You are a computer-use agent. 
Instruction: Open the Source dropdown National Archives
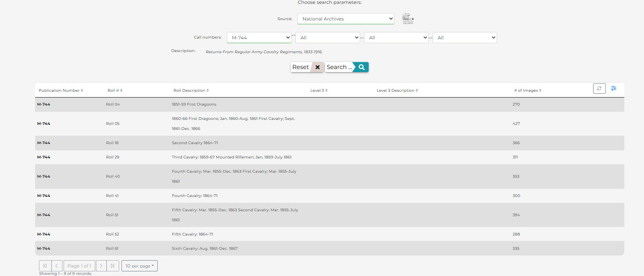(346, 19)
